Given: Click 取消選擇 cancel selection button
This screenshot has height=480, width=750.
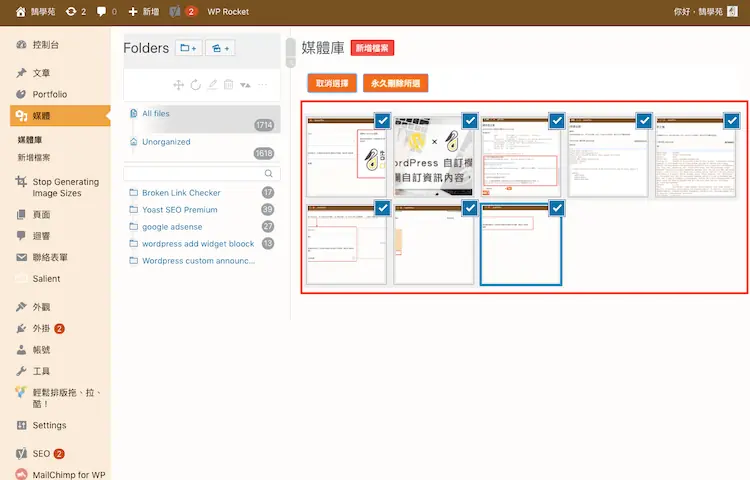Looking at the screenshot, I should (332, 83).
